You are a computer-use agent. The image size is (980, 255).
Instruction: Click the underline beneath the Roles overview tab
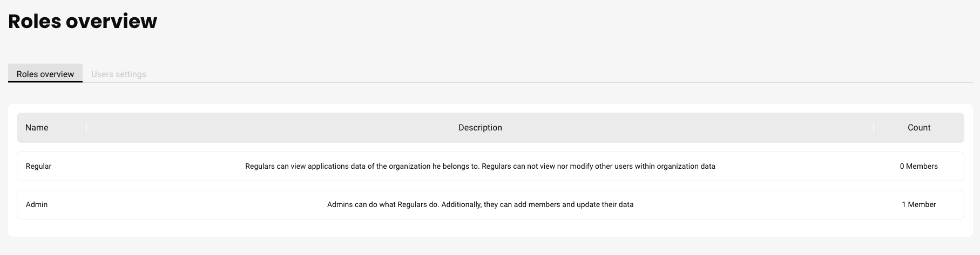(45, 81)
